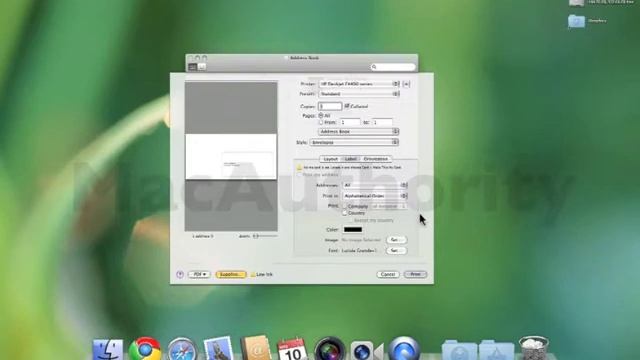
Task: Open the blue folder on the desktop
Action: tap(576, 21)
